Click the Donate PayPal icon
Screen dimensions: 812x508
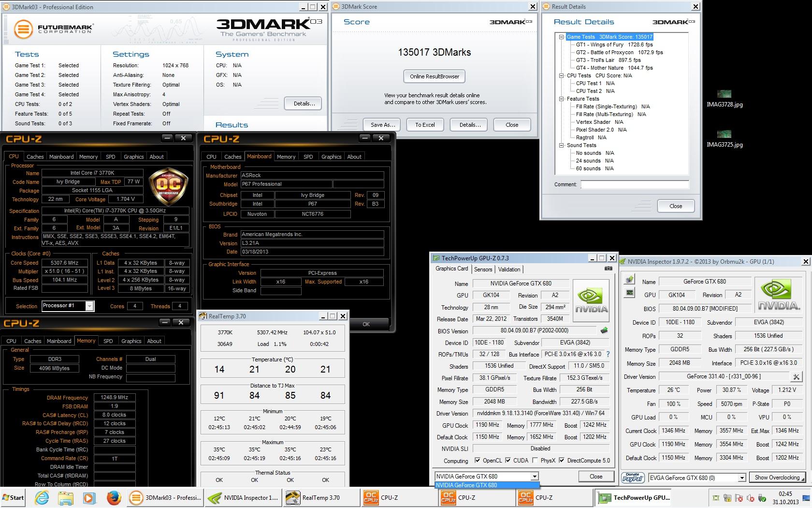(x=633, y=478)
